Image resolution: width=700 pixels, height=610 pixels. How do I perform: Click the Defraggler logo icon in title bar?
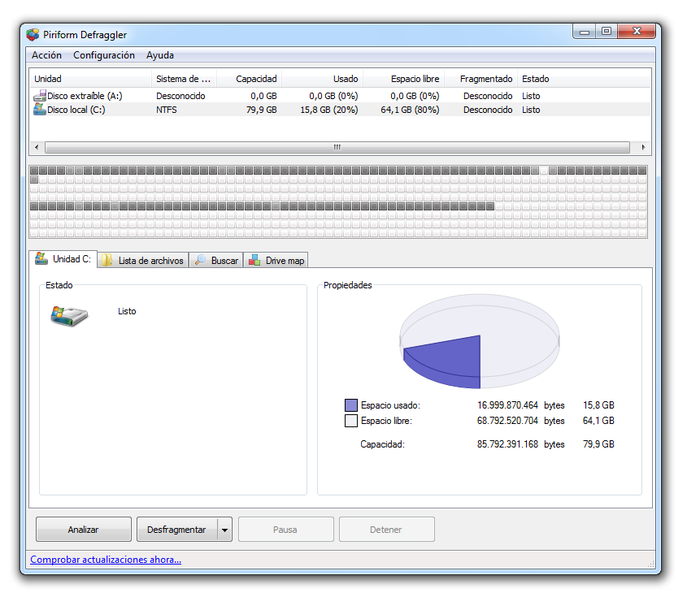coord(33,35)
